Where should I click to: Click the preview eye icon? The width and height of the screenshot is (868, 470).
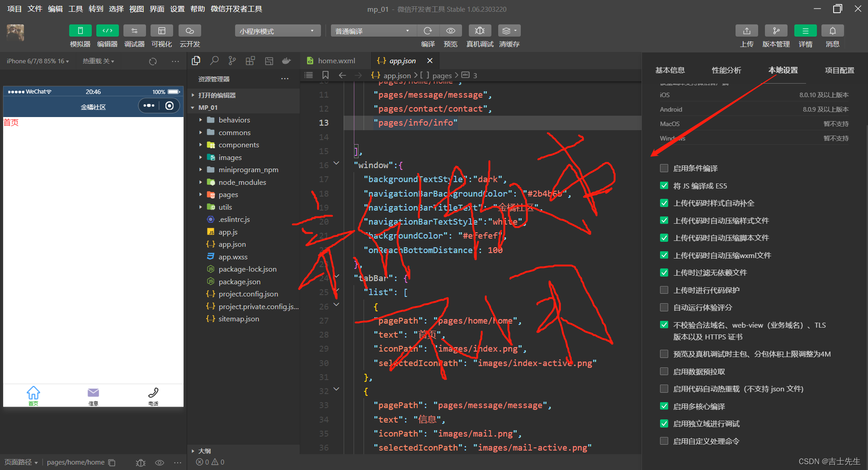pos(451,31)
